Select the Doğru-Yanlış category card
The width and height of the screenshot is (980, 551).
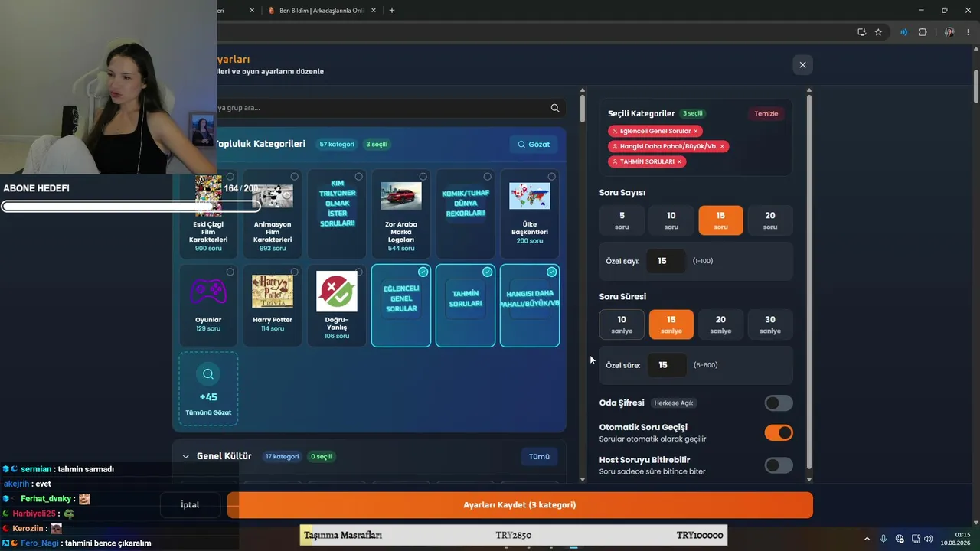[337, 305]
